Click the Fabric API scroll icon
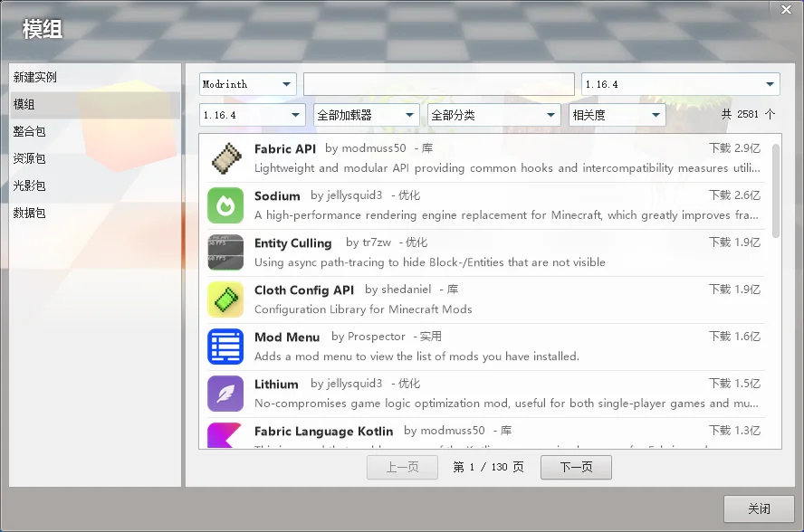 pyautogui.click(x=225, y=158)
